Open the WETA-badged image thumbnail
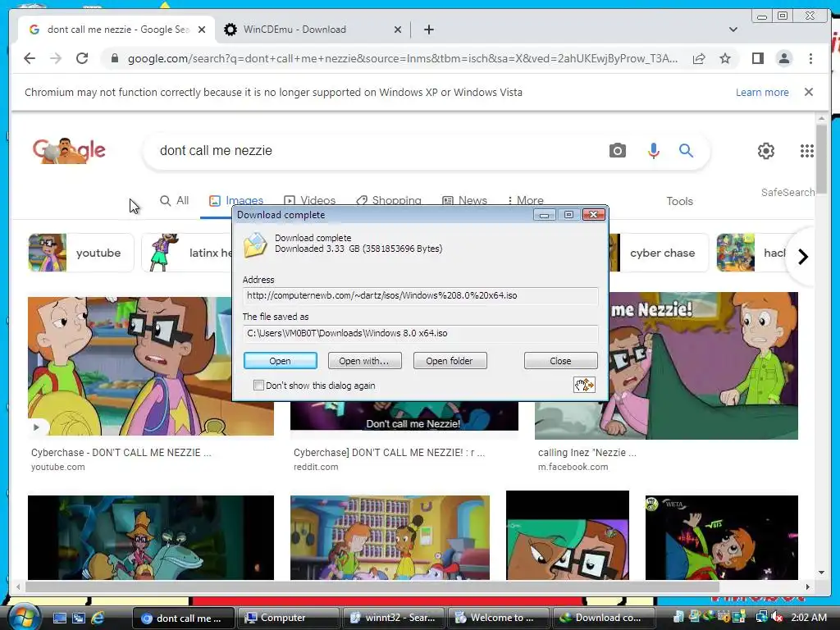 722,537
